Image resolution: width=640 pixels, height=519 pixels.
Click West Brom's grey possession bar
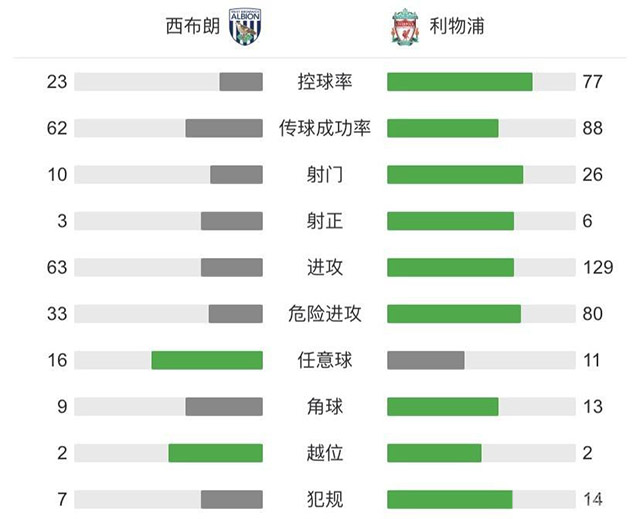tap(240, 82)
